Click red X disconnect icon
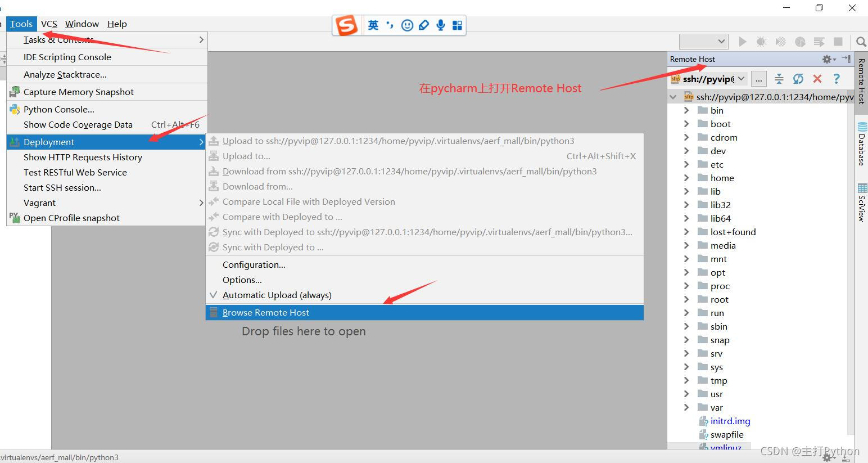The width and height of the screenshot is (868, 463). (x=817, y=79)
